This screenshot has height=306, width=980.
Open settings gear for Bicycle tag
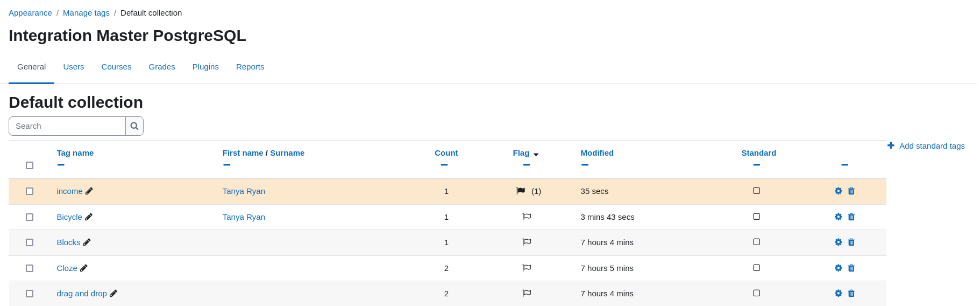(x=838, y=217)
